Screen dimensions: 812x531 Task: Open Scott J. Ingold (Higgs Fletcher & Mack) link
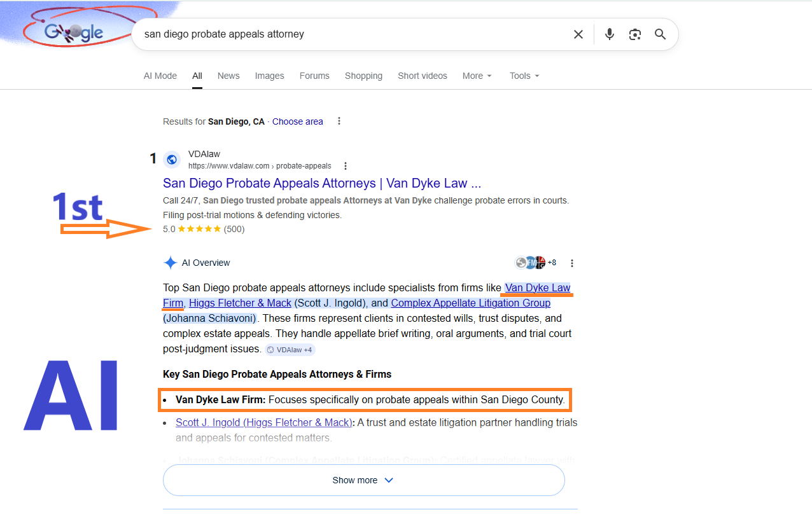click(263, 422)
